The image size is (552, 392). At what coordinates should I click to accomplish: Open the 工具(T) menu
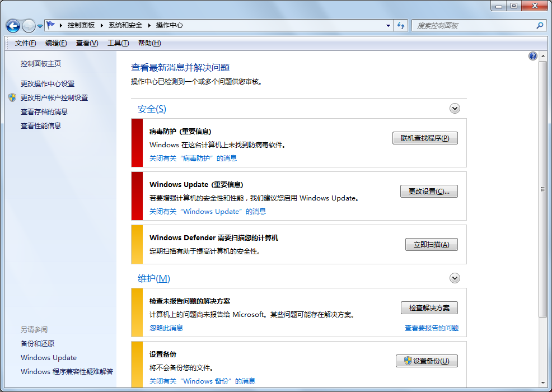pos(118,43)
